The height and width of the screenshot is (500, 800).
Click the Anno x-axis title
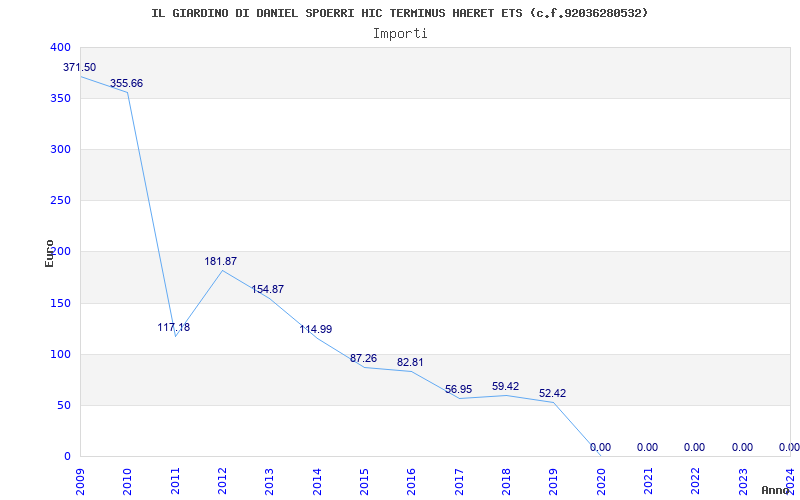pos(775,490)
